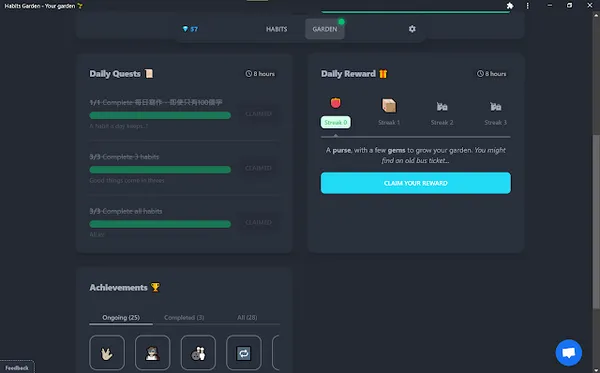Screen dimensions: 600x373
Task: Click the gift icon beside Daily Reward
Action: pyautogui.click(x=383, y=74)
